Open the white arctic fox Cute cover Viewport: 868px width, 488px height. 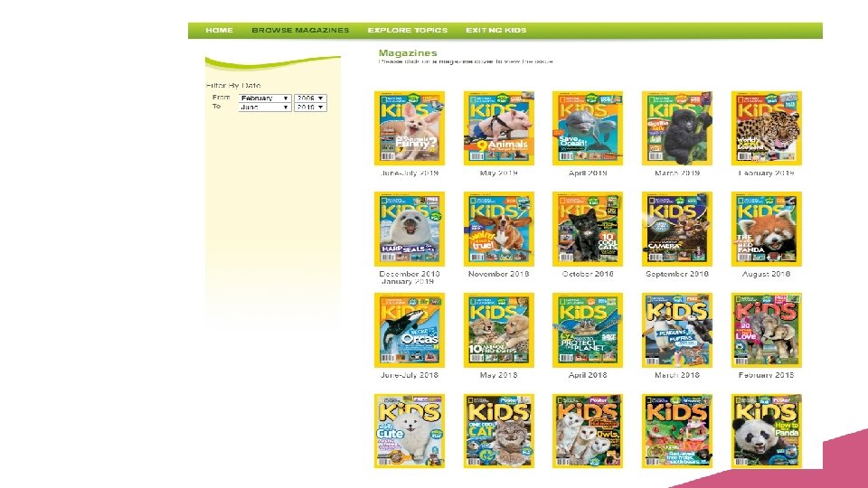tap(409, 431)
